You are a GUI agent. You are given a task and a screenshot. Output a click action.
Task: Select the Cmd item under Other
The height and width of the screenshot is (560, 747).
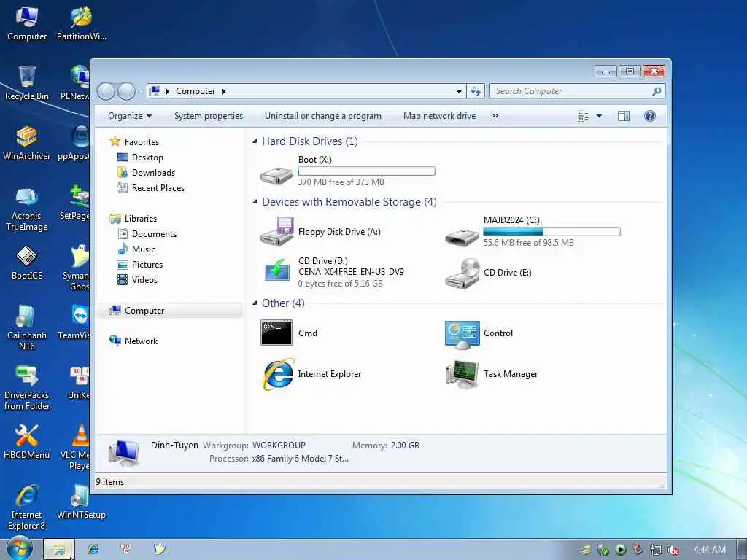coord(289,332)
